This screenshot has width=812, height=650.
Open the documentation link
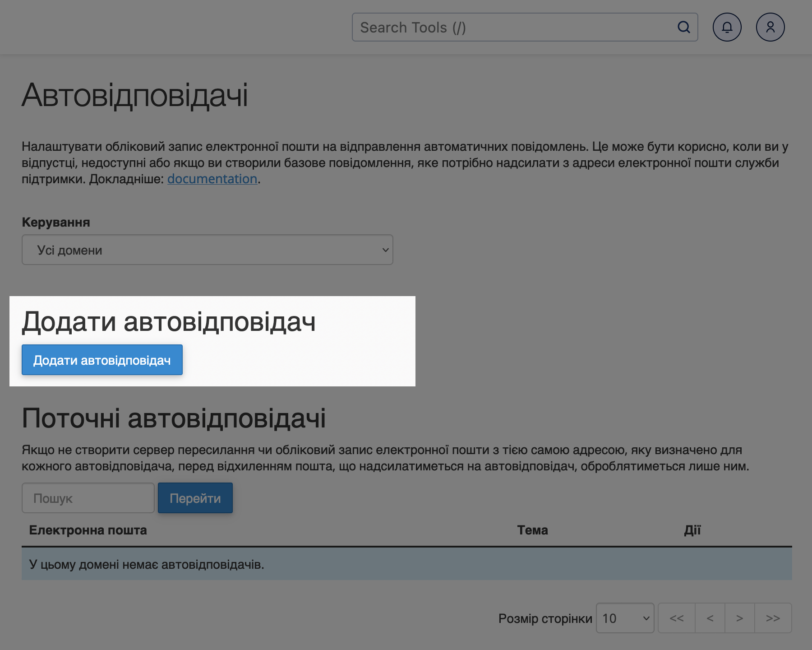[x=212, y=179]
